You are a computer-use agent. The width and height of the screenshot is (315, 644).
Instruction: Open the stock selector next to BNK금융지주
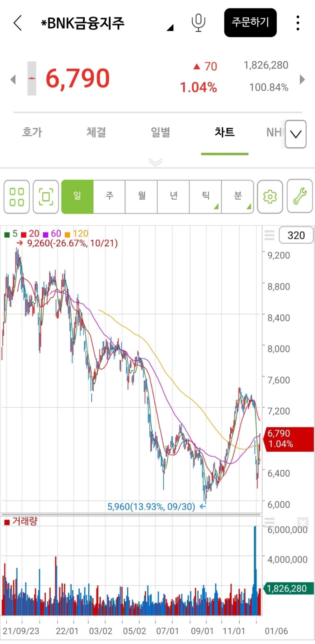tap(170, 28)
